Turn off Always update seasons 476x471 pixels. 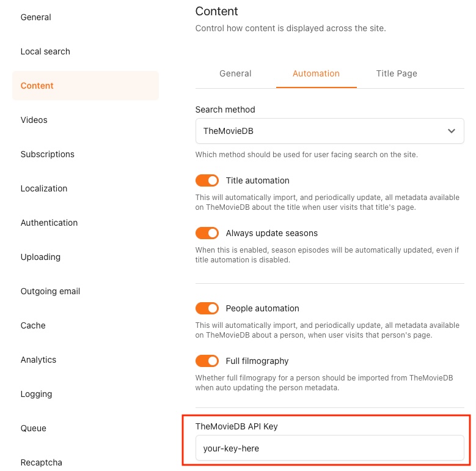207,233
